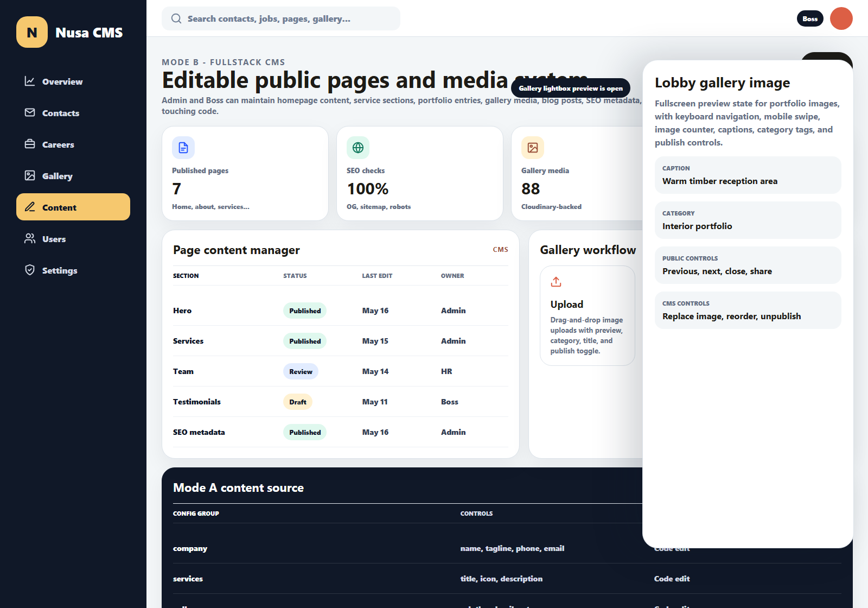Click the Hero section row

[340, 311]
